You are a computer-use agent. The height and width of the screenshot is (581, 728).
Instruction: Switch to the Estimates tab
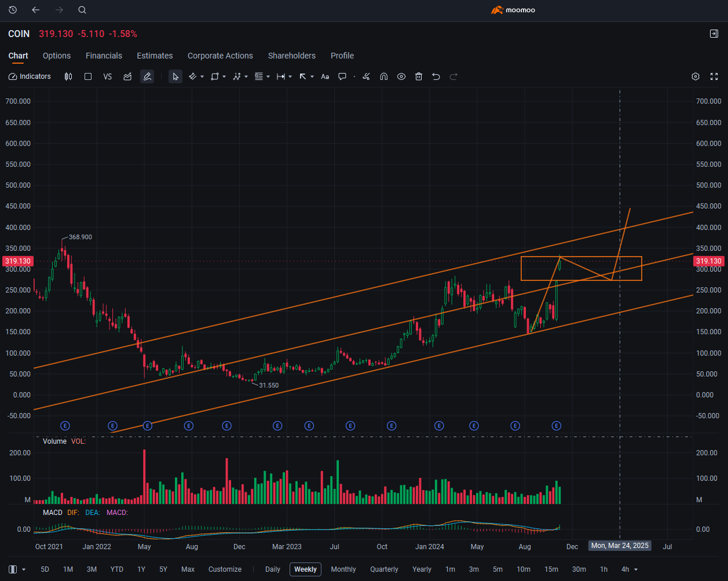click(155, 56)
